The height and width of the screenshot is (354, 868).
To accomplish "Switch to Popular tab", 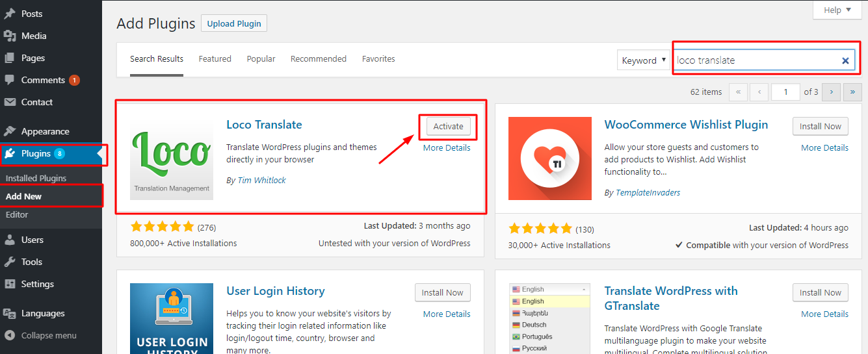I will (261, 58).
